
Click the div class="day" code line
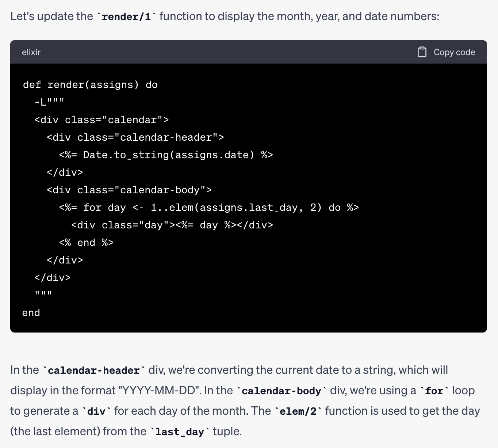[x=172, y=225]
